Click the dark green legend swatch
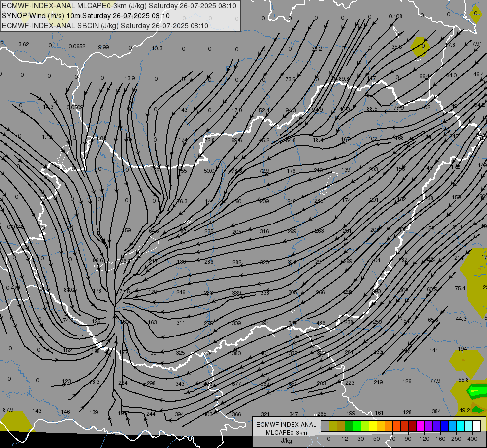This screenshot has width=487, height=448. click(349, 426)
